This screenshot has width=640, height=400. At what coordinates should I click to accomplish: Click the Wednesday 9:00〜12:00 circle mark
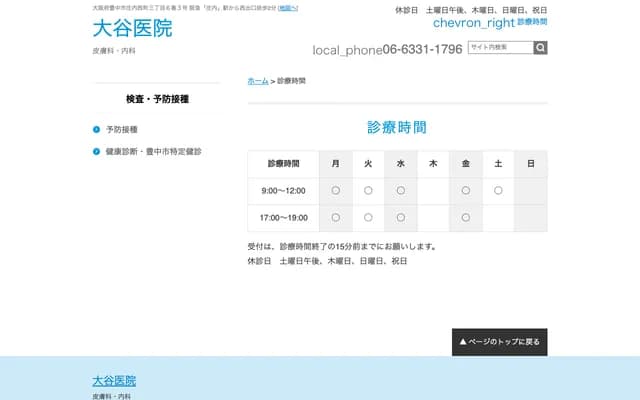(400, 190)
